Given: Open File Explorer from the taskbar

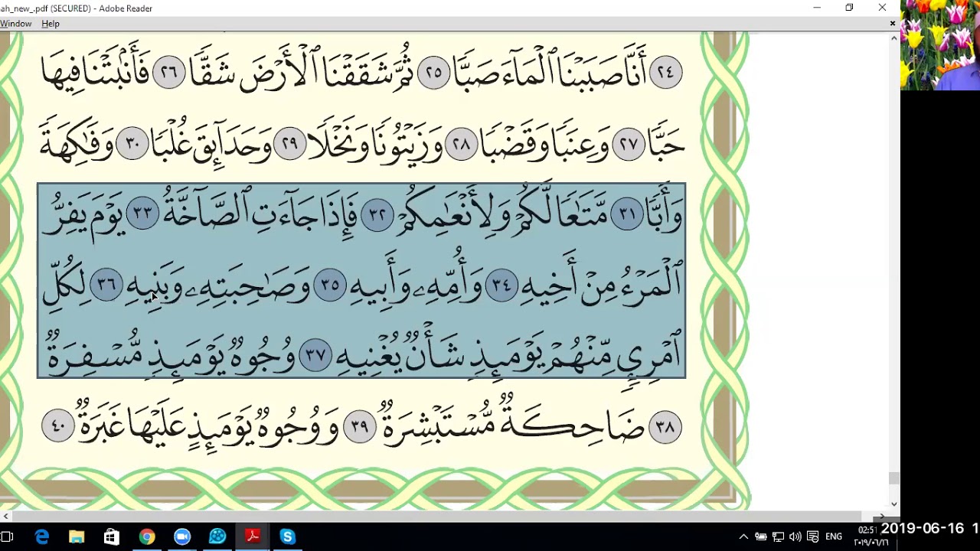Looking at the screenshot, I should (77, 537).
